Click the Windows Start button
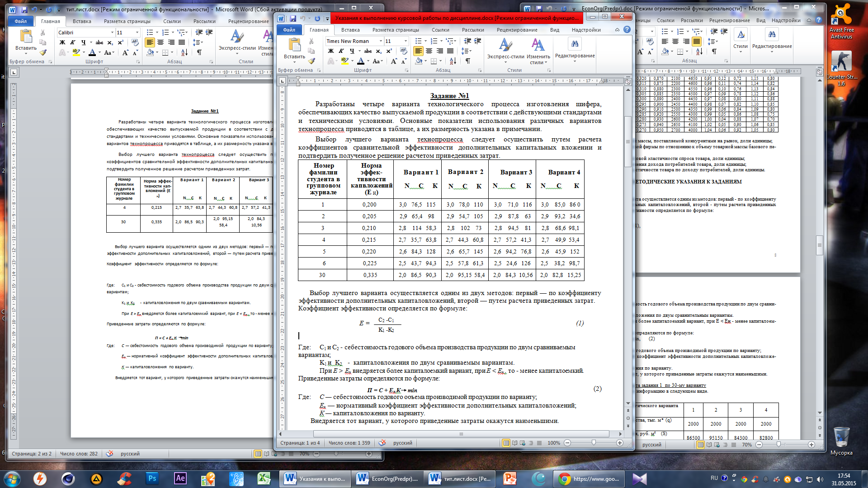Image resolution: width=868 pixels, height=488 pixels. (12, 479)
